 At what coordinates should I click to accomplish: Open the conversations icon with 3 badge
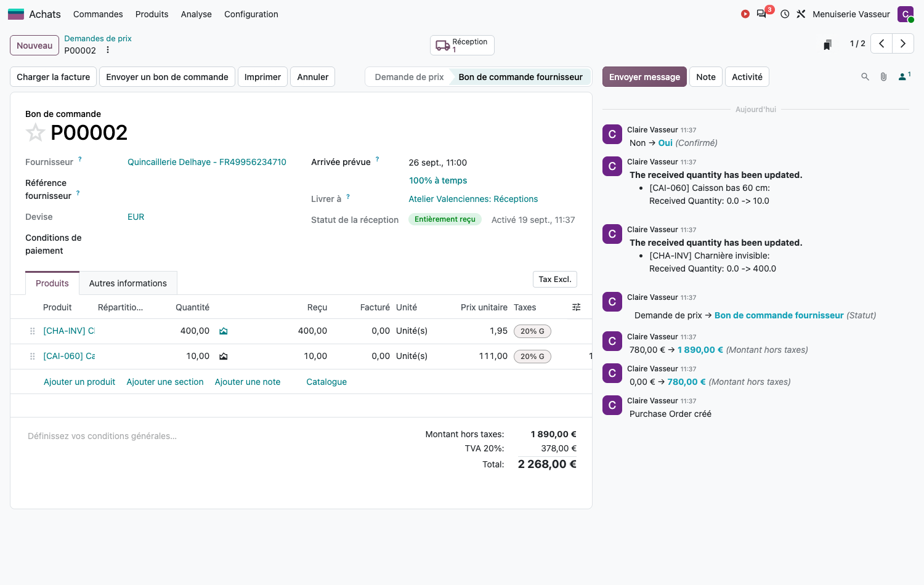(763, 14)
